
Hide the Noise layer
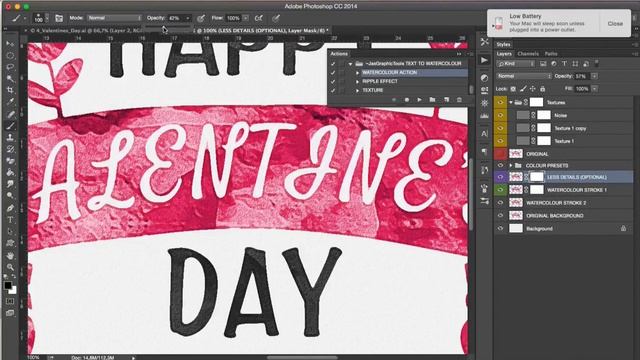click(500, 116)
